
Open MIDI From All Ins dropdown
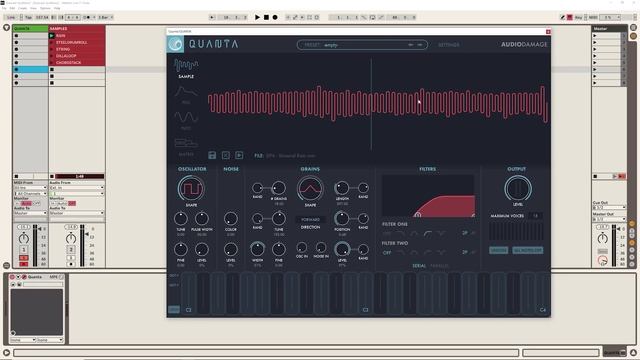[31, 188]
